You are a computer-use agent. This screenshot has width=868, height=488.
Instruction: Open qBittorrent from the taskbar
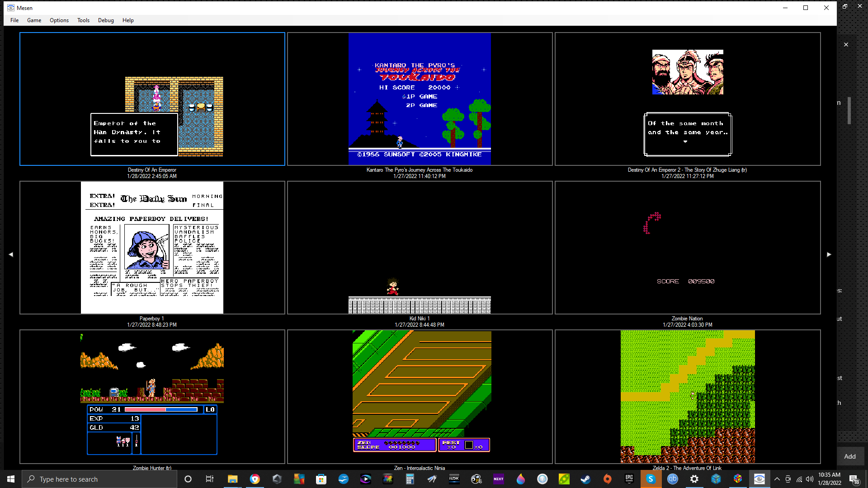pyautogui.click(x=673, y=479)
